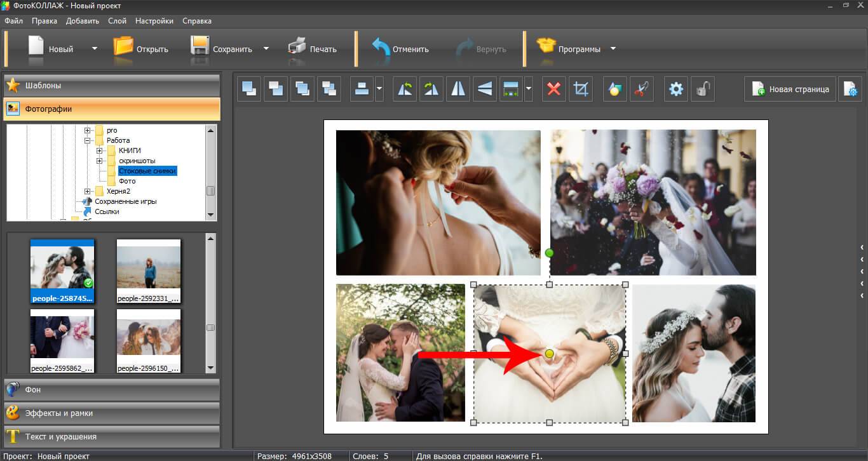
Task: Expand the Шаблоны panel section
Action: (x=112, y=85)
